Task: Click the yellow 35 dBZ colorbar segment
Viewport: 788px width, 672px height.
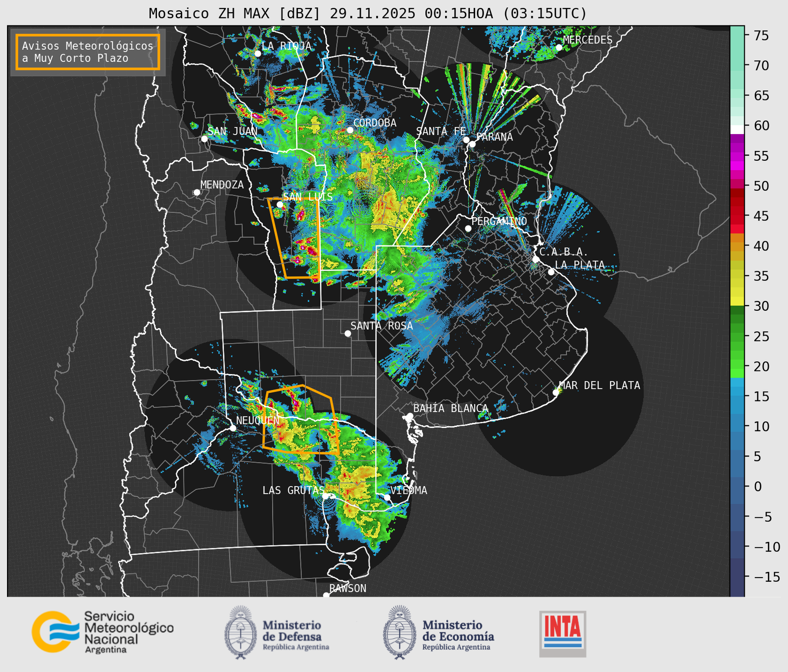Action: tap(737, 276)
